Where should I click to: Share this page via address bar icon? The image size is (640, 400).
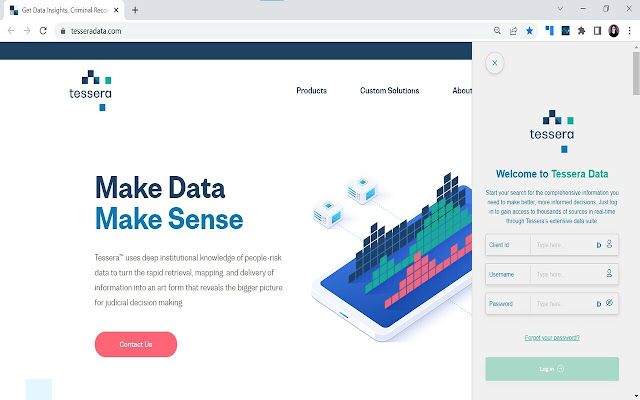pos(513,31)
